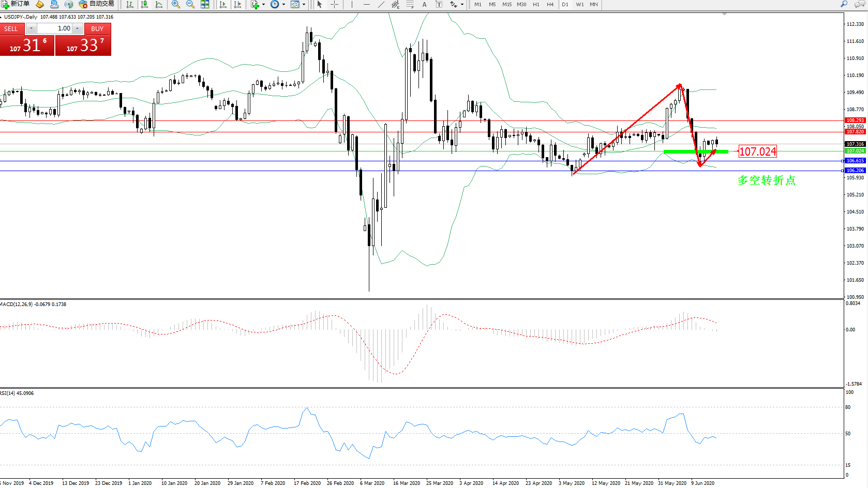868x488 pixels.
Task: Pick the horizontal line tool
Action: tap(366, 4)
